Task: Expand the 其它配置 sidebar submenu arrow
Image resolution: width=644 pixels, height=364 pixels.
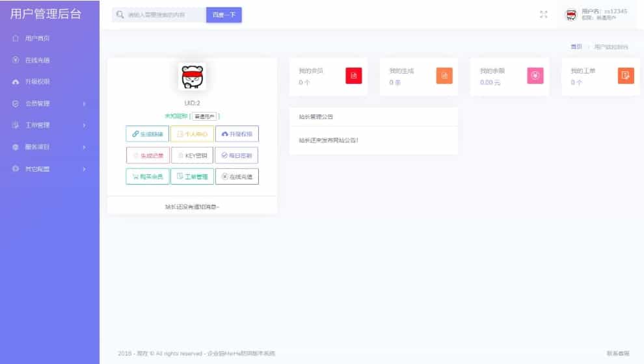Action: coord(84,169)
